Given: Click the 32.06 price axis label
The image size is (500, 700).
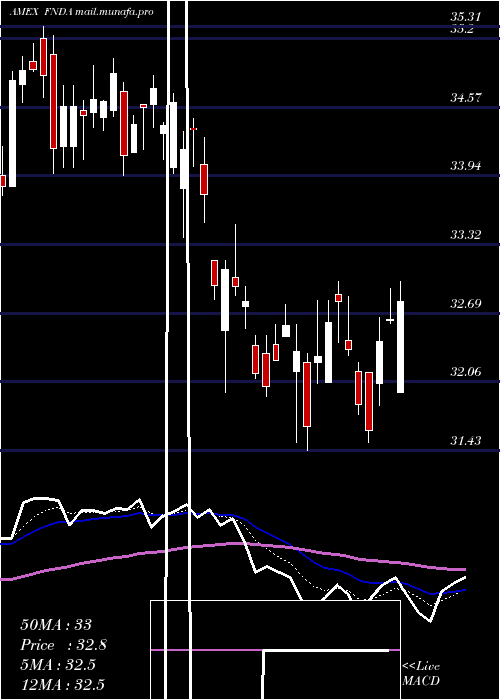Looking at the screenshot, I should (x=465, y=372).
